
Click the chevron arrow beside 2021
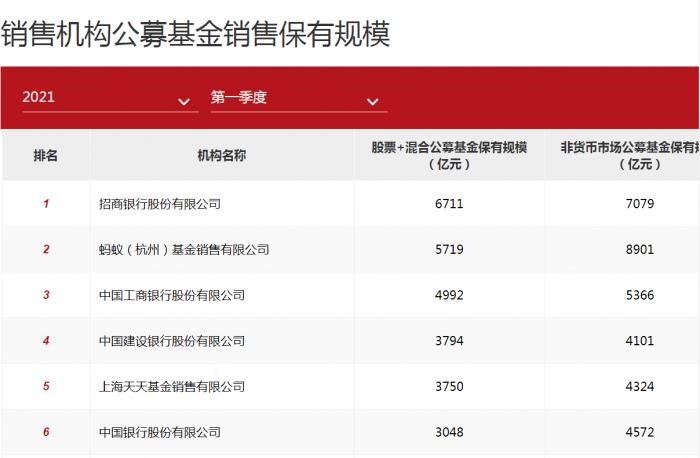click(x=183, y=102)
